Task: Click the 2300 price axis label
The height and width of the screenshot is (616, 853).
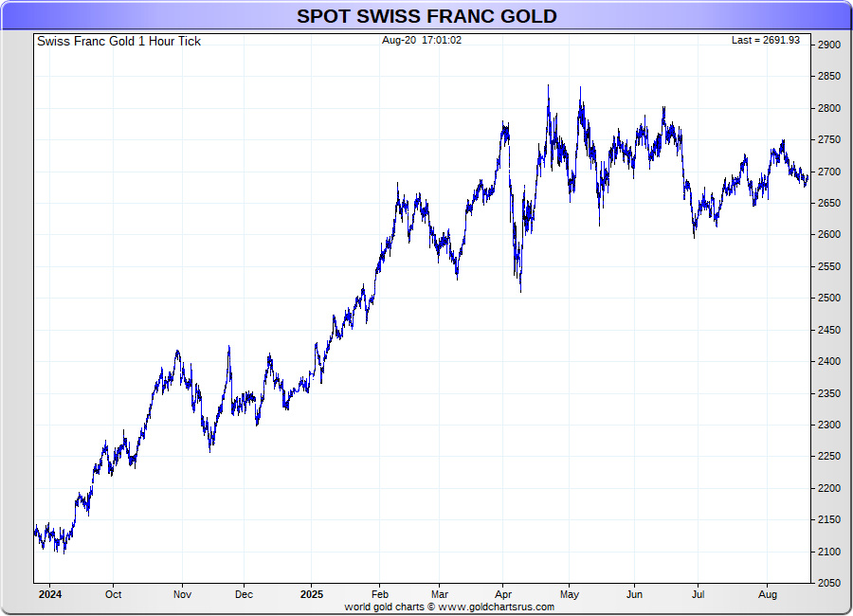Action: (x=829, y=425)
